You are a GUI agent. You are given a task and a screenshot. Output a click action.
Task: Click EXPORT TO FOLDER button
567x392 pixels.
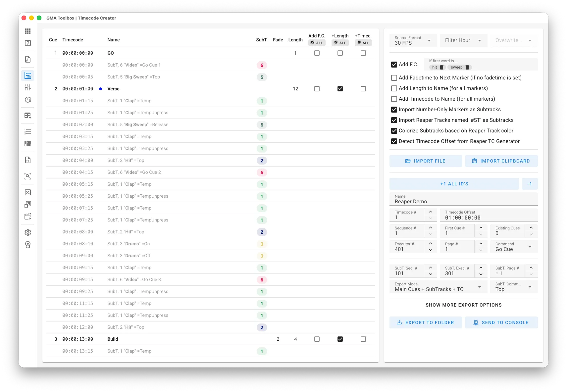(426, 322)
